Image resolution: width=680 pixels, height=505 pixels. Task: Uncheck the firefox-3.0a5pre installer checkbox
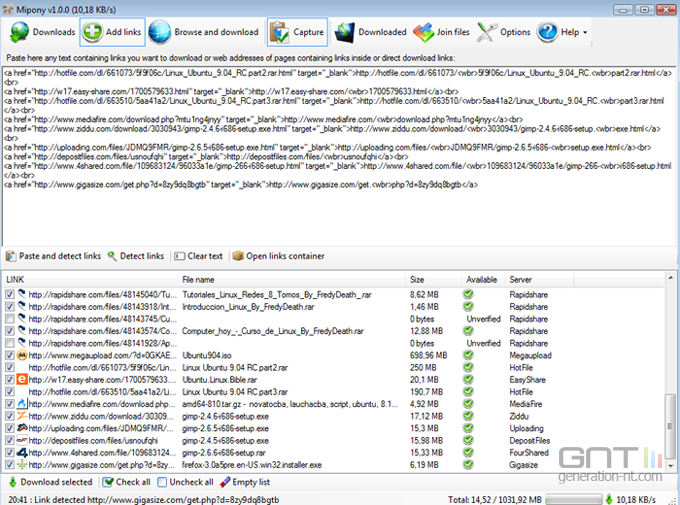10,465
